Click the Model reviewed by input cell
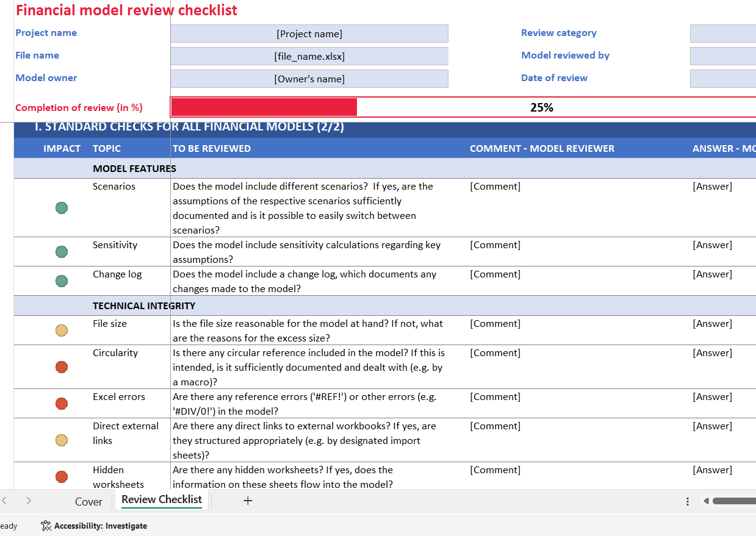 [x=723, y=56]
